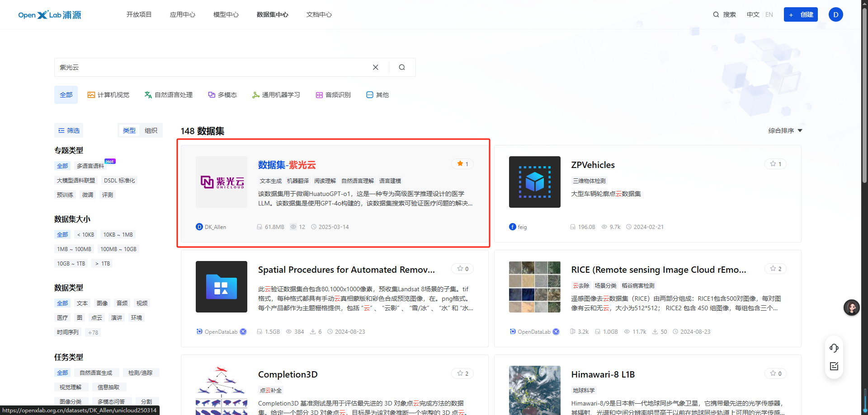Open 数据集中心 in the nav
868x415 pixels.
point(273,14)
